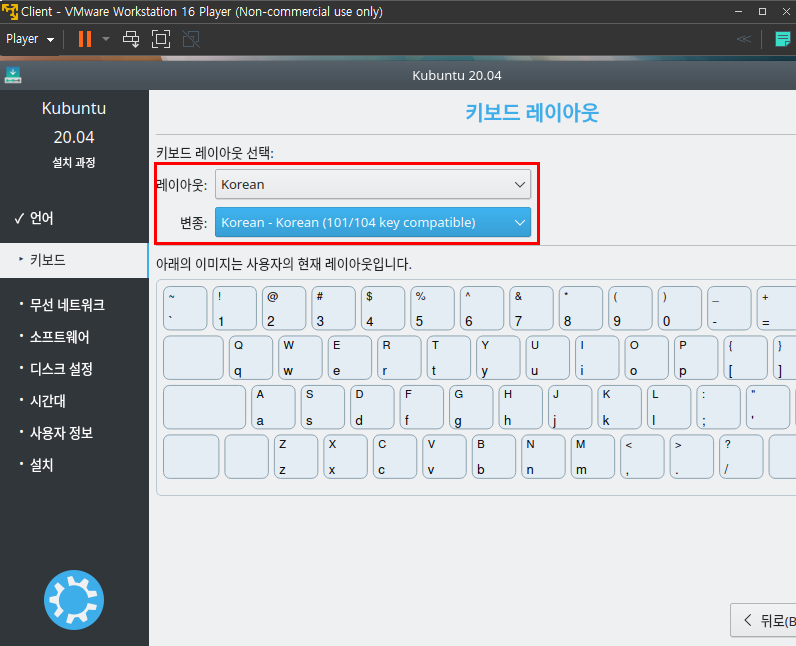Click the 키보드 레이아웃 heading
Viewport: 796px width, 646px height.
point(532,112)
